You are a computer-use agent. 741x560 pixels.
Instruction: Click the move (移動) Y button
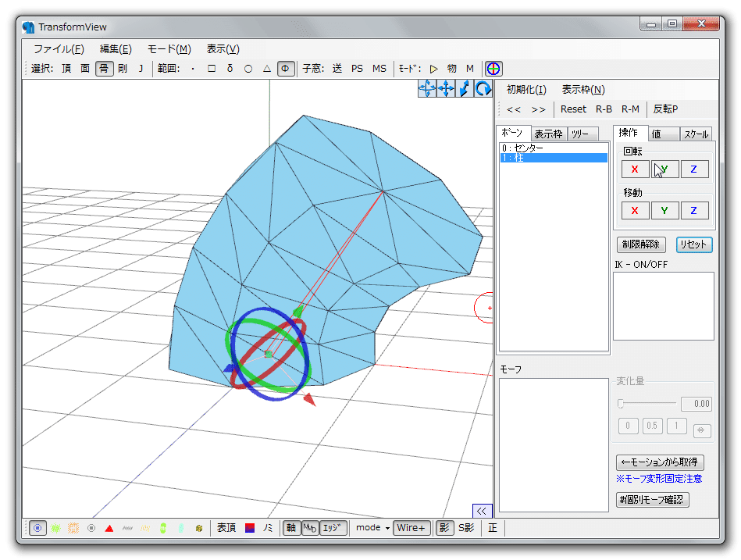664,211
